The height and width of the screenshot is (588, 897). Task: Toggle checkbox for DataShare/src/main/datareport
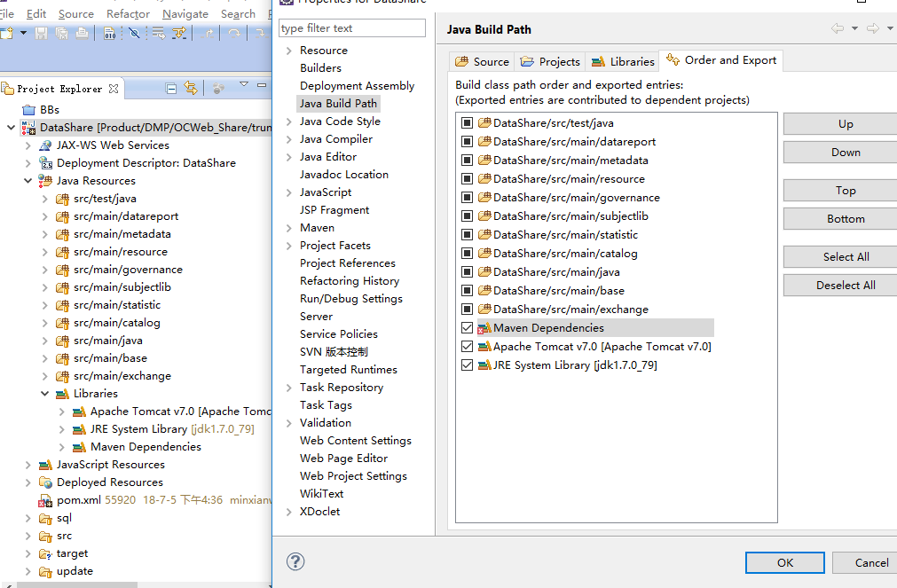(467, 142)
